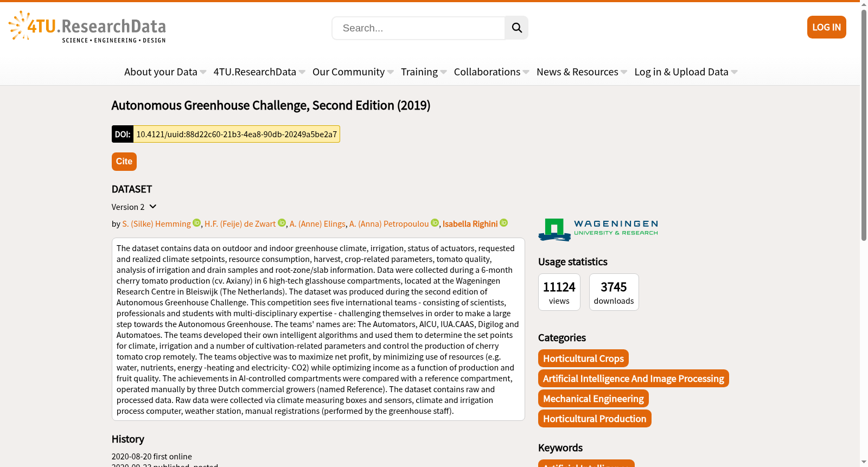Click the scrollbar down arrow

pyautogui.click(x=864, y=462)
